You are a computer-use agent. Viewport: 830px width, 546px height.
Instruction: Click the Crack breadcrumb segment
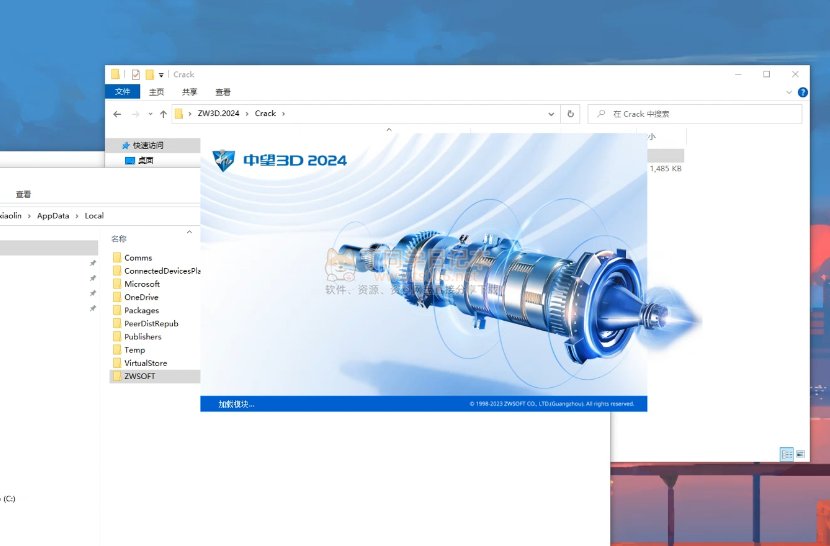(265, 113)
